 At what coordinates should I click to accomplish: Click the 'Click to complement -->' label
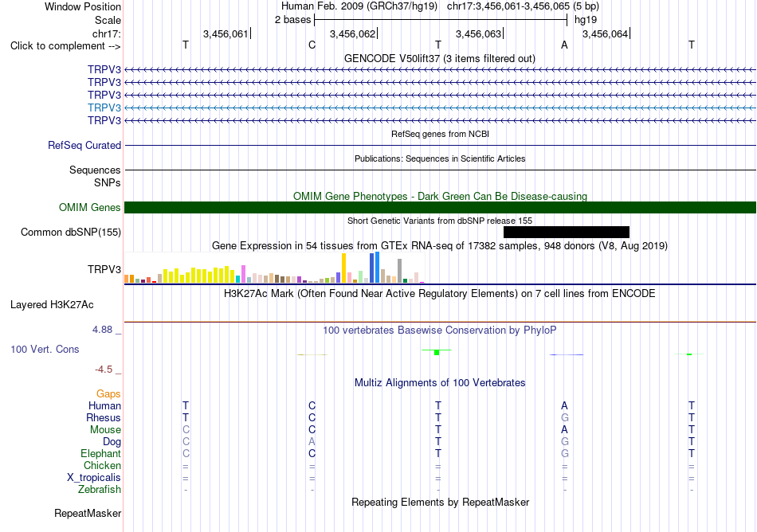coord(65,46)
